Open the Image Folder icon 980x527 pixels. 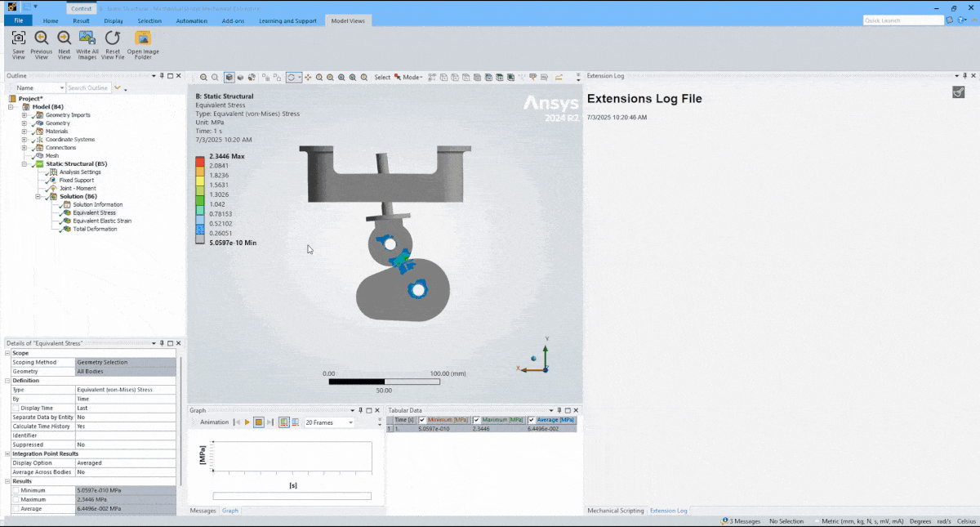tap(143, 39)
